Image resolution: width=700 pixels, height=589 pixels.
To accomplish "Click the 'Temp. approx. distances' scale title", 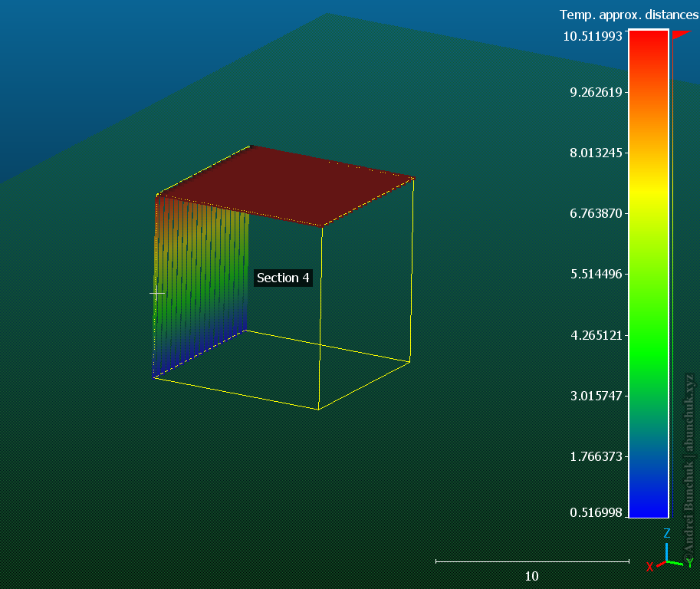I will point(629,15).
